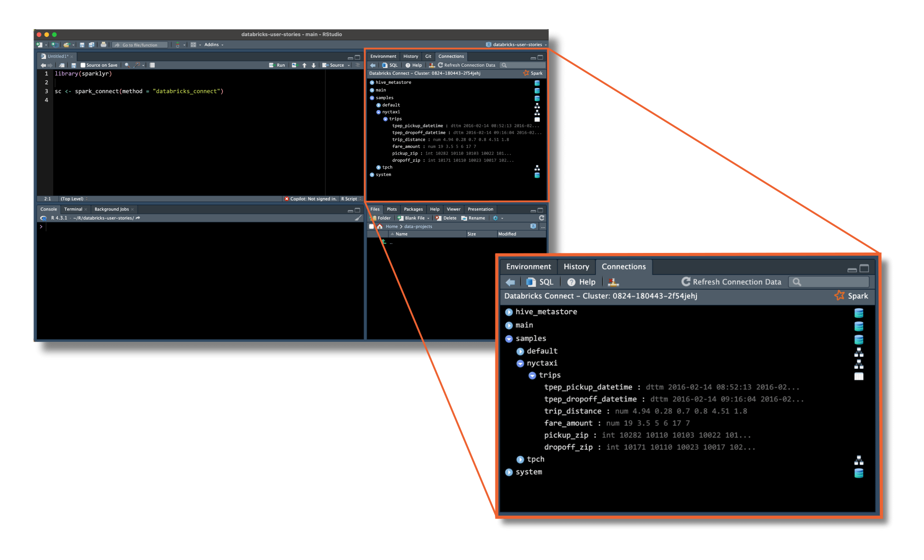Open an existing file via folder icon
Viewport: 924px width, 560px height.
(x=67, y=45)
